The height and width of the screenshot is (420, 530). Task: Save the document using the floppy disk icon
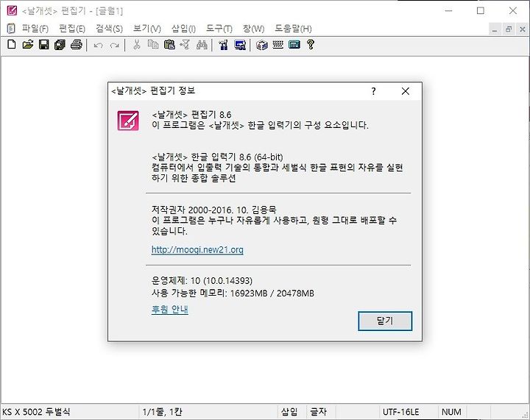click(x=44, y=45)
